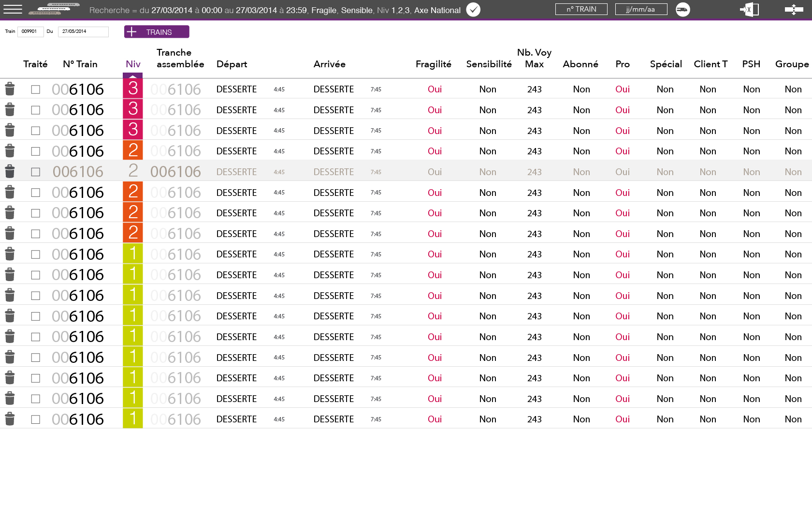
Task: Click the Client T column header
Action: 710,64
